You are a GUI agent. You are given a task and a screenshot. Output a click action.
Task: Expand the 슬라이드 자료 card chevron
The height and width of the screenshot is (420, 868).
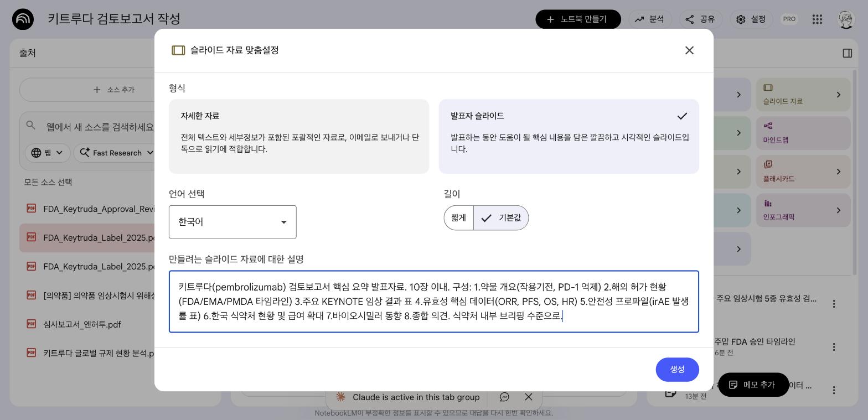click(838, 95)
